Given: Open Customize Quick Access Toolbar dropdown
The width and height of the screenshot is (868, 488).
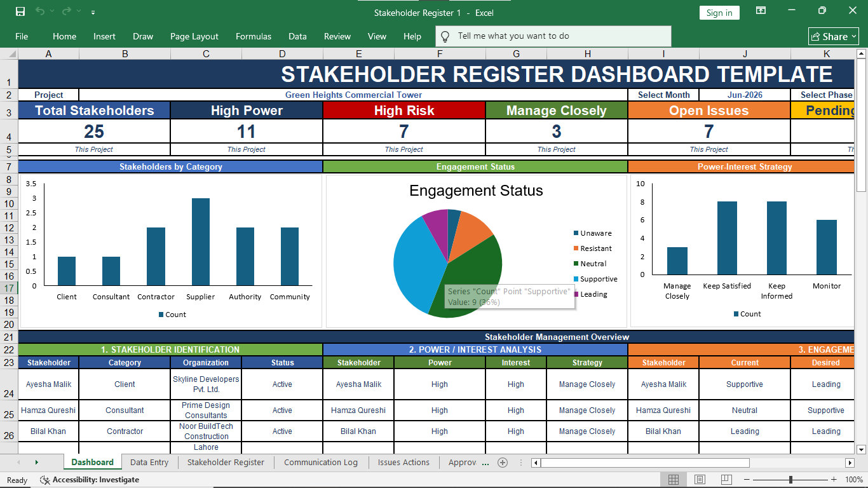Looking at the screenshot, I should click(x=93, y=13).
